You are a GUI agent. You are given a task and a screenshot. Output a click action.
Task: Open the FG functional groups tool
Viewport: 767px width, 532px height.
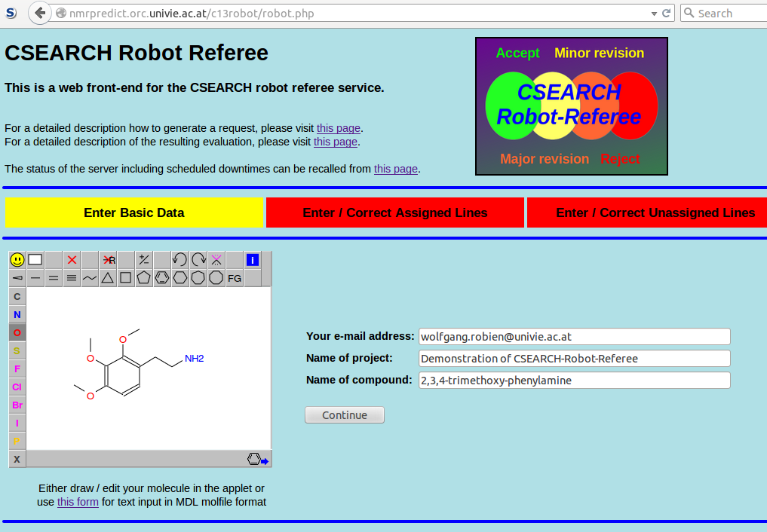click(x=235, y=278)
